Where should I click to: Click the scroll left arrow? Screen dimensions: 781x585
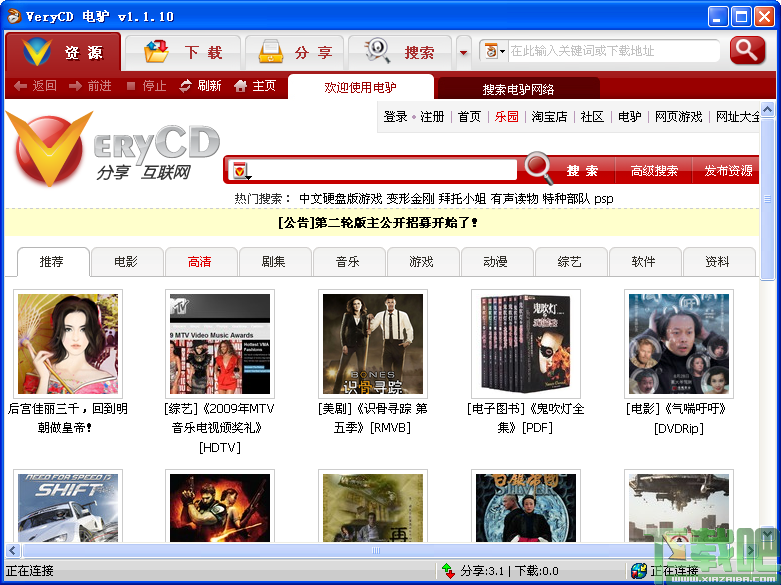tap(12, 551)
